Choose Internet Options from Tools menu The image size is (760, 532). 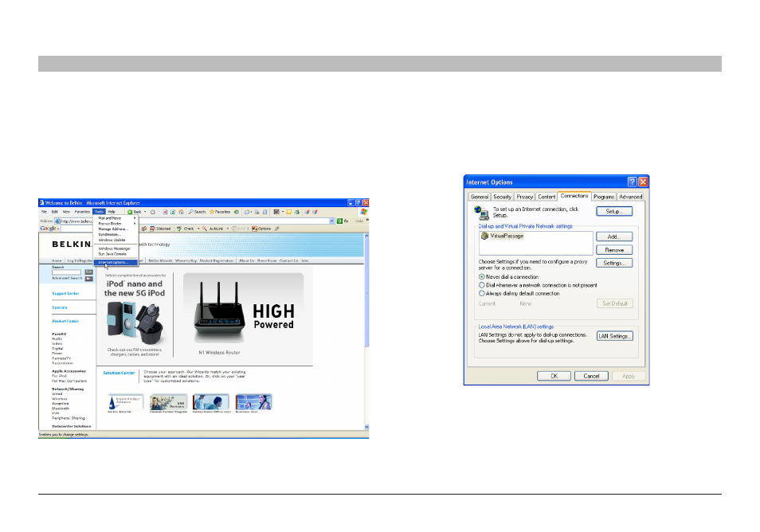click(116, 262)
